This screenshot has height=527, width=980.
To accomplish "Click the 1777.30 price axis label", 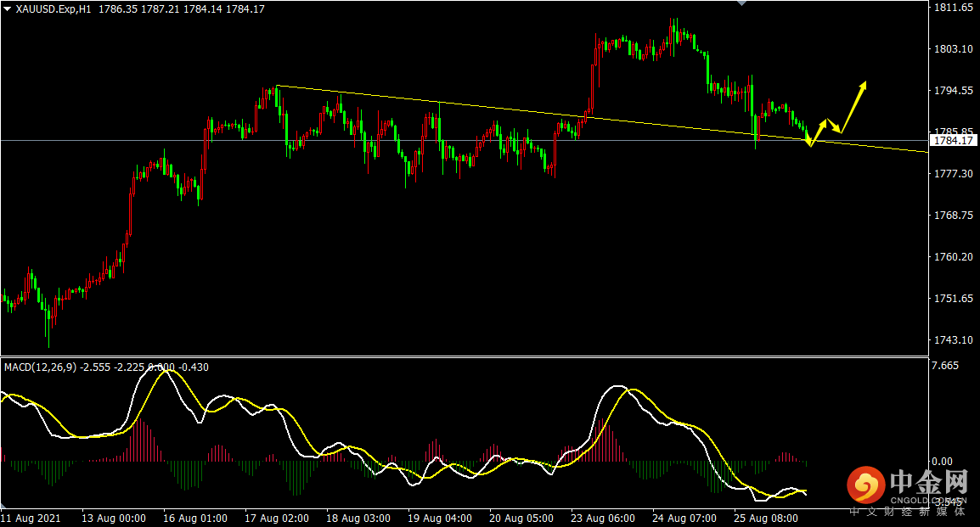I will pos(953,174).
